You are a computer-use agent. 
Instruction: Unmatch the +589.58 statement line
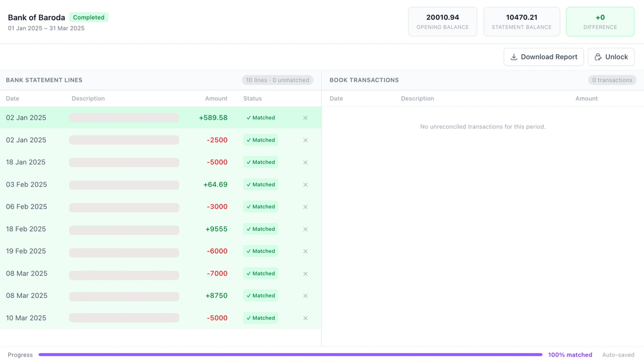pos(305,118)
